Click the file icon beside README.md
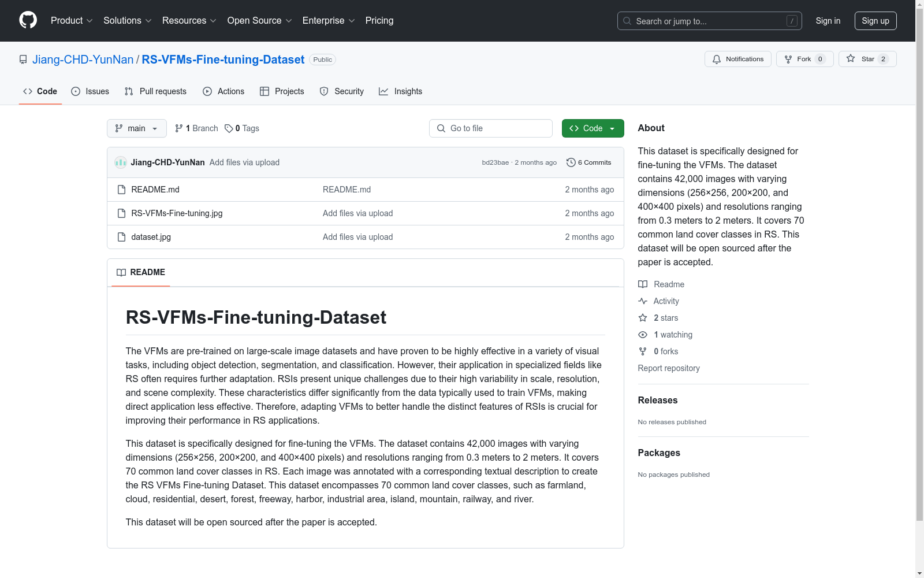This screenshot has width=924, height=578. tap(121, 190)
